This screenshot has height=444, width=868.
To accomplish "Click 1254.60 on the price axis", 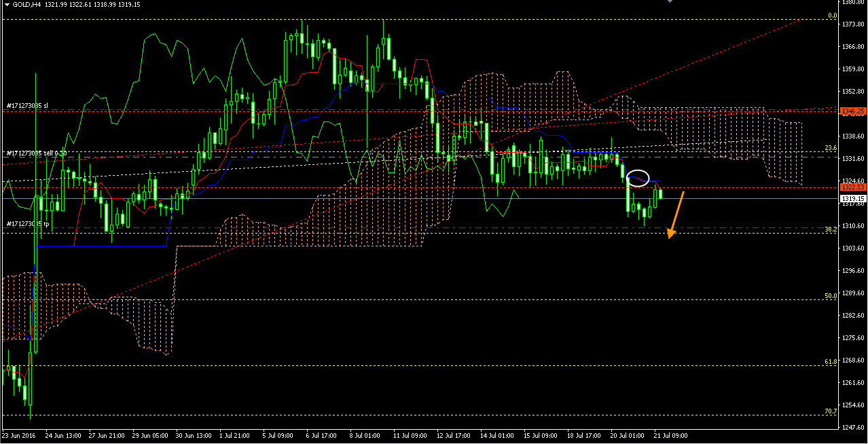I will point(854,405).
